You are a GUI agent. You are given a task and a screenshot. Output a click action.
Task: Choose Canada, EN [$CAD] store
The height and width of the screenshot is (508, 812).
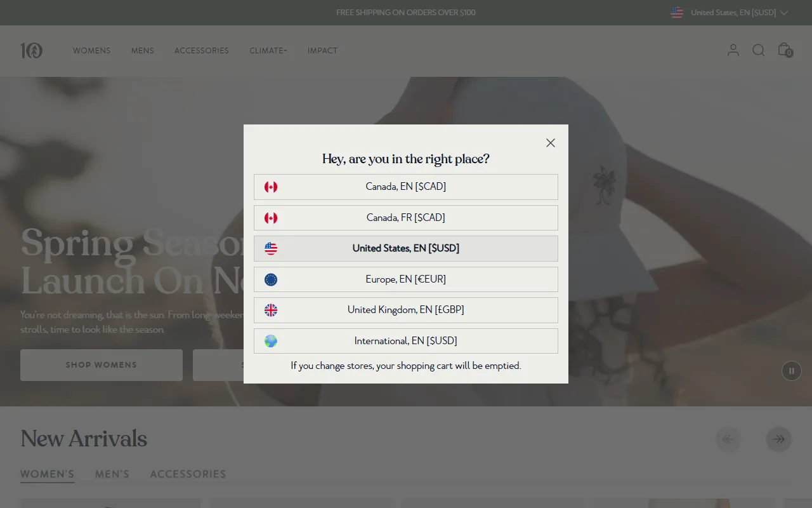pyautogui.click(x=406, y=187)
